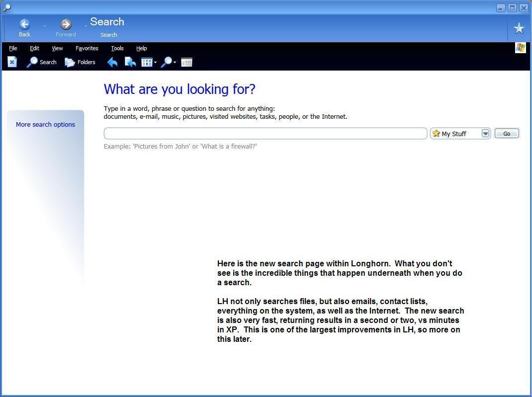Click the magnifier search-options toolbar icon
Viewport: 532px width, 397px height.
point(167,62)
